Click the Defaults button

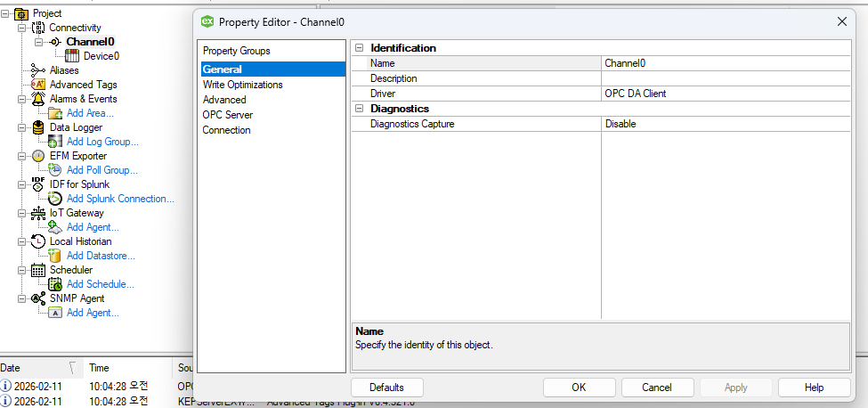pyautogui.click(x=387, y=388)
